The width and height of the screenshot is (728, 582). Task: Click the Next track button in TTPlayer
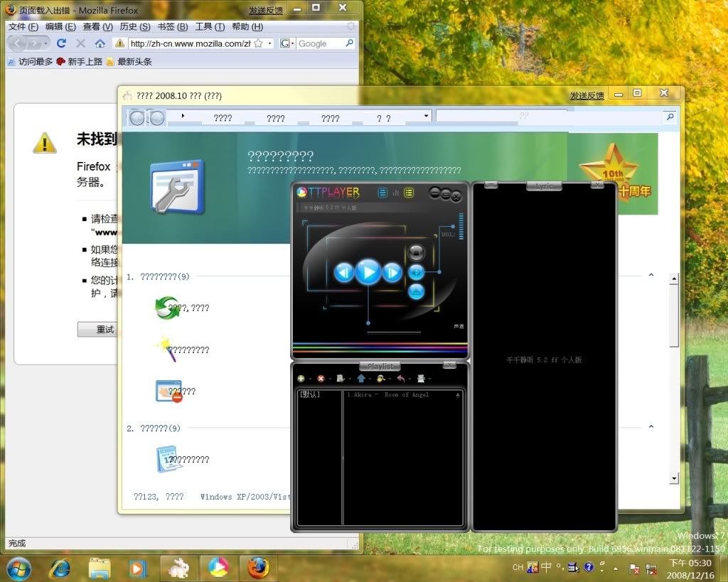[x=392, y=272]
